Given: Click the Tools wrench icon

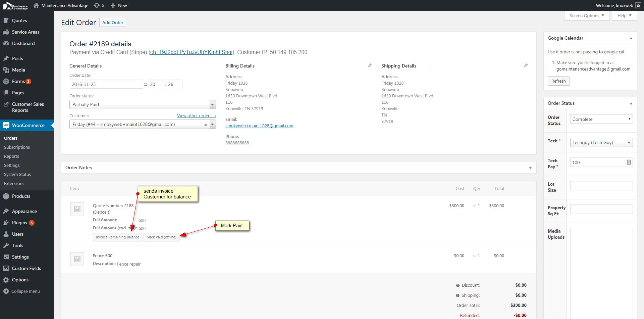Looking at the screenshot, I should pyautogui.click(x=6, y=245).
